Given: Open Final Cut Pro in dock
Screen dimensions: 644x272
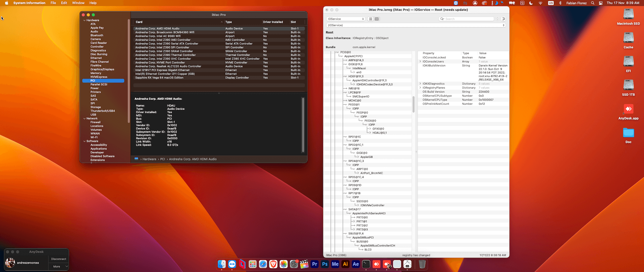Looking at the screenshot, I should point(304,264).
